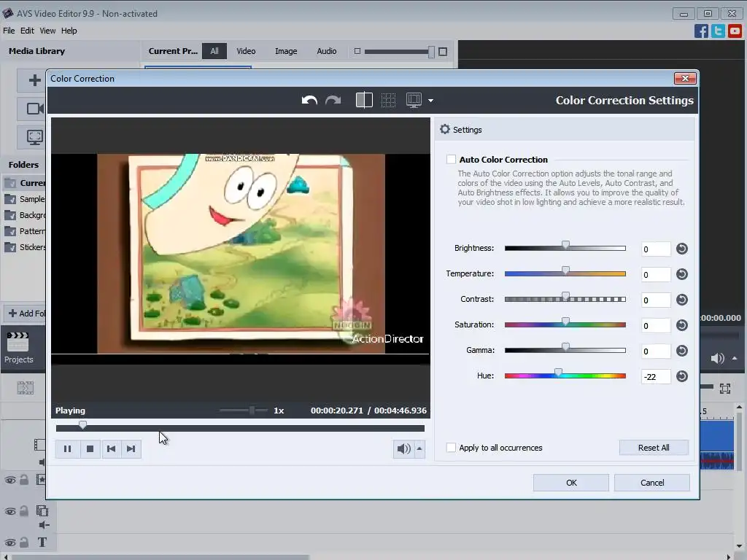
Task: Click the capture from camera icon
Action: tap(34, 109)
